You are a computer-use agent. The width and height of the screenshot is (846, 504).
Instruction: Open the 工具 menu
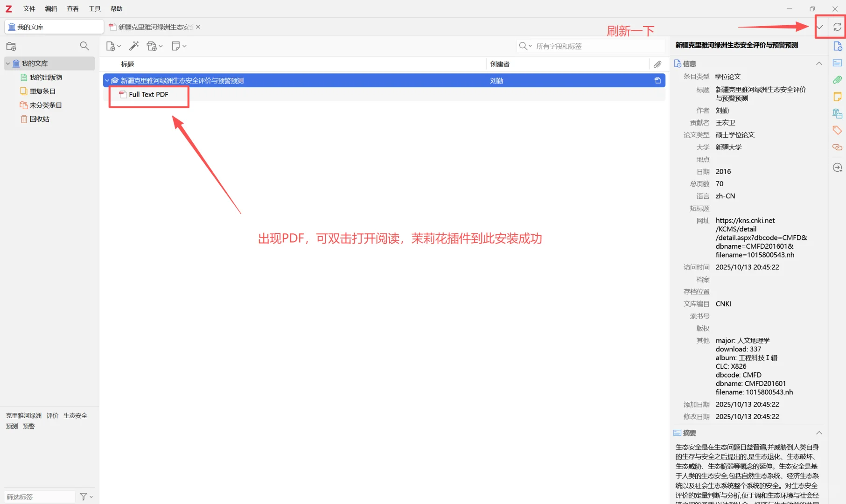(94, 8)
